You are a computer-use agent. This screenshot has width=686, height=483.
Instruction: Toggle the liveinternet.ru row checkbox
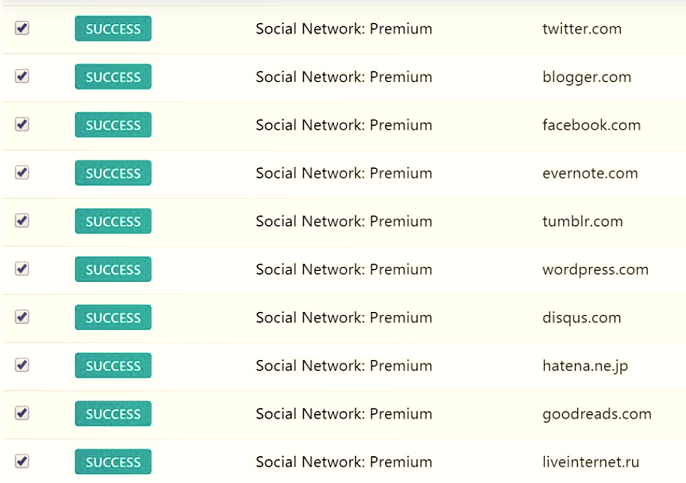[x=22, y=461]
